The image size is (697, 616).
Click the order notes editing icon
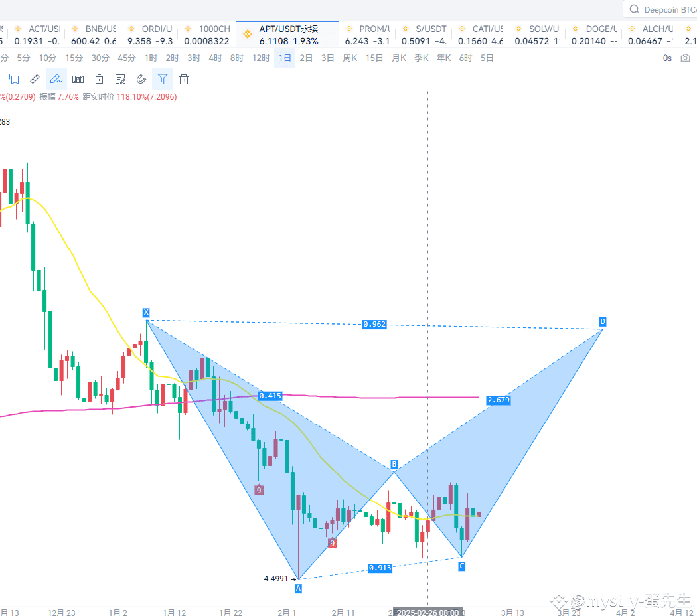[x=120, y=79]
